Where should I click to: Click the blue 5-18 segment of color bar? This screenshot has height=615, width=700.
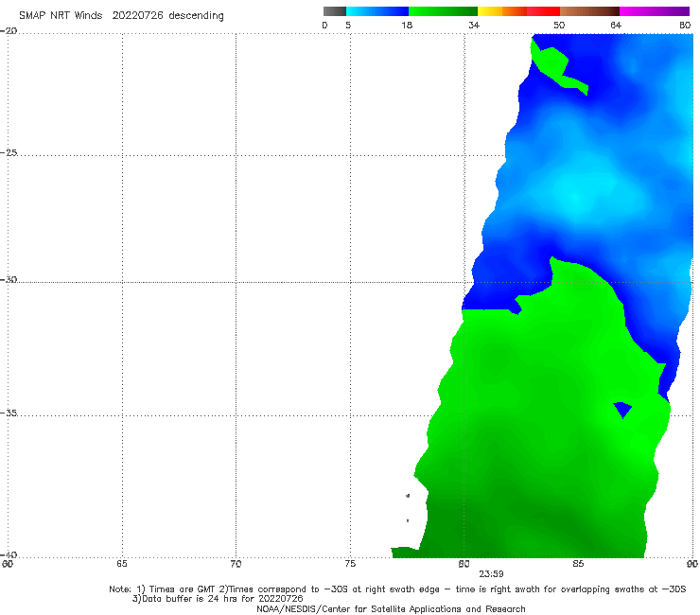[x=377, y=11]
